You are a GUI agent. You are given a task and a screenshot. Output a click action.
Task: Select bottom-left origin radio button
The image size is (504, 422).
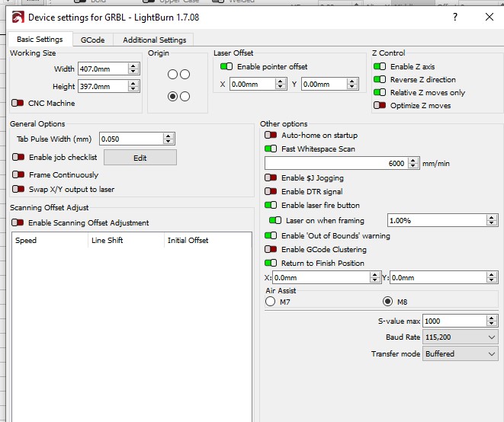tap(172, 96)
